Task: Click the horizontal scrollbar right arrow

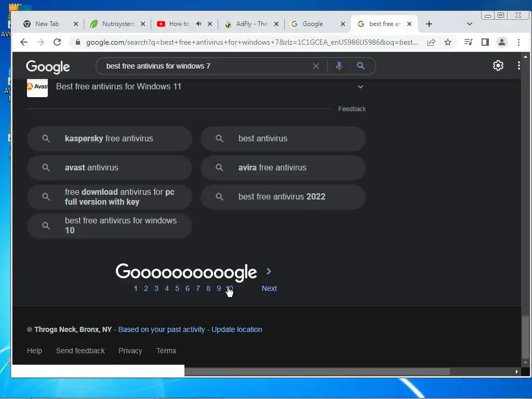Action: coord(517,372)
